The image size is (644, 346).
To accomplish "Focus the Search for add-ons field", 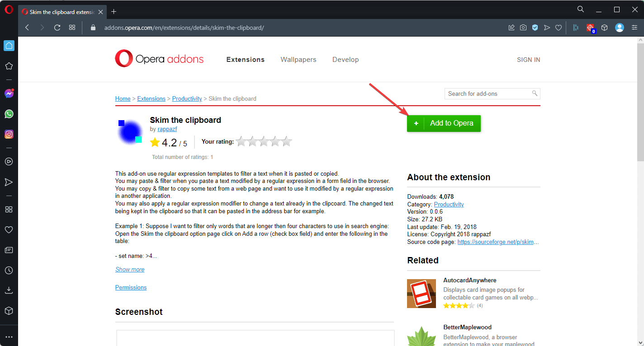I will coord(492,94).
